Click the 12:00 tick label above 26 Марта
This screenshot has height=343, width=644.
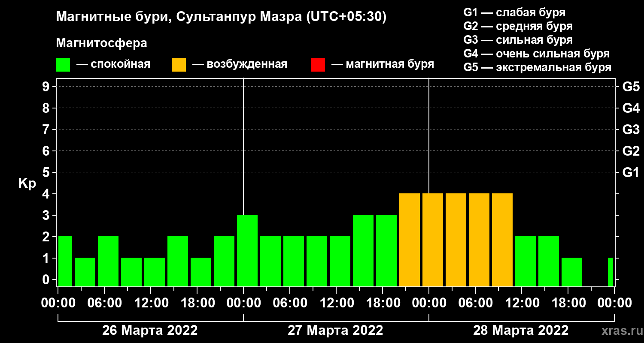coord(151,303)
